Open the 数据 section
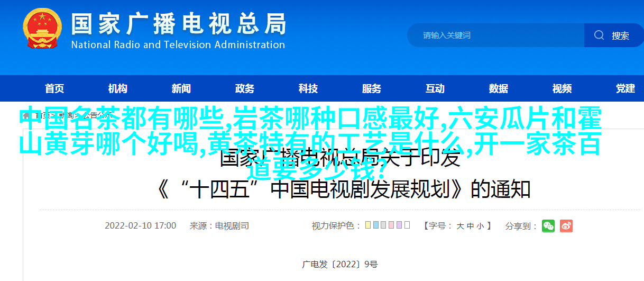Screen dimensions: 644x281 coord(499,89)
